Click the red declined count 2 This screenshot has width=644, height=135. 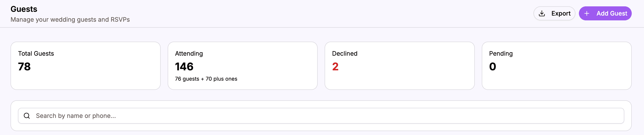(x=335, y=67)
